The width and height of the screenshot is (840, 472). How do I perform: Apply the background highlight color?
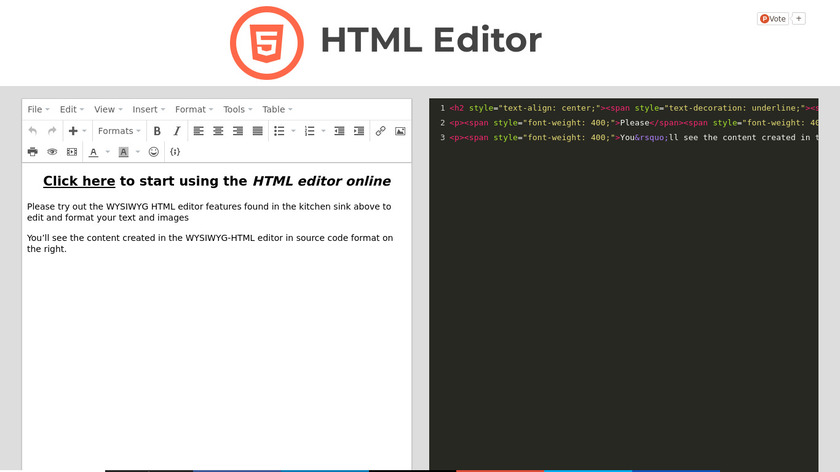123,152
